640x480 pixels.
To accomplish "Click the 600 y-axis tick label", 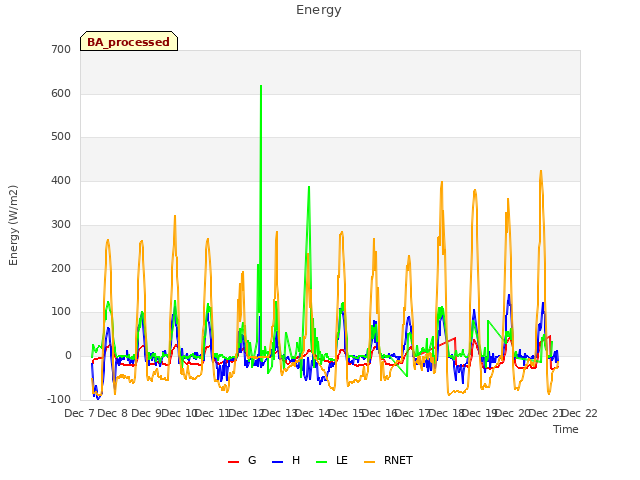I will point(61,93).
